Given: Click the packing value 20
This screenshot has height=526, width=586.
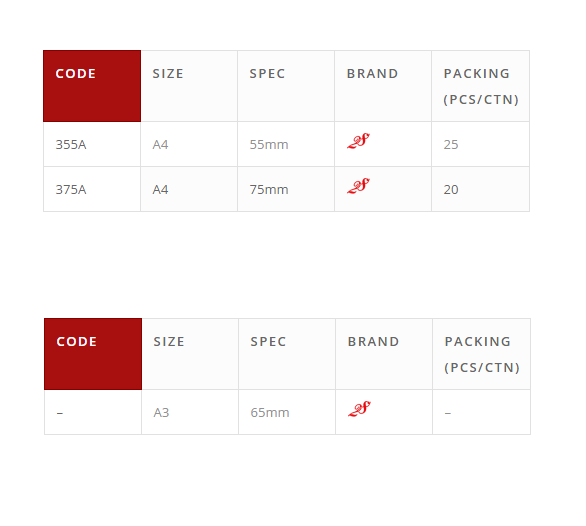Looking at the screenshot, I should pos(451,190).
